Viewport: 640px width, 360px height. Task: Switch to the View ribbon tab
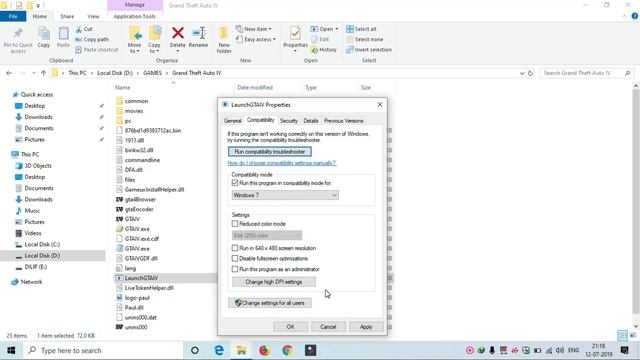[x=93, y=16]
